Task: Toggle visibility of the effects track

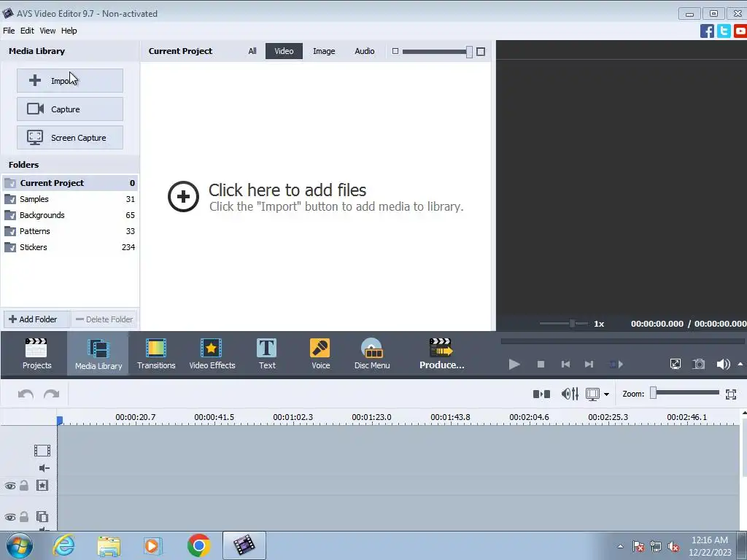Action: [x=10, y=486]
